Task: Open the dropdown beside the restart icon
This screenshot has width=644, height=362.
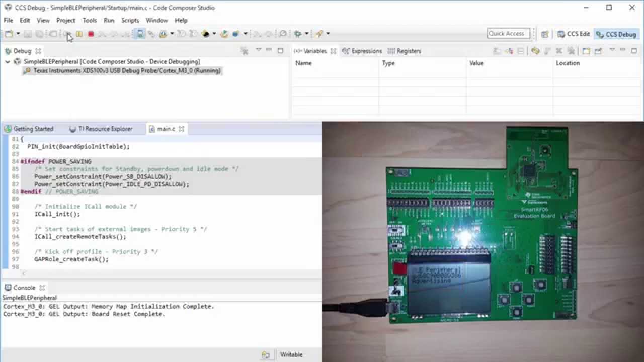Action: point(214,34)
